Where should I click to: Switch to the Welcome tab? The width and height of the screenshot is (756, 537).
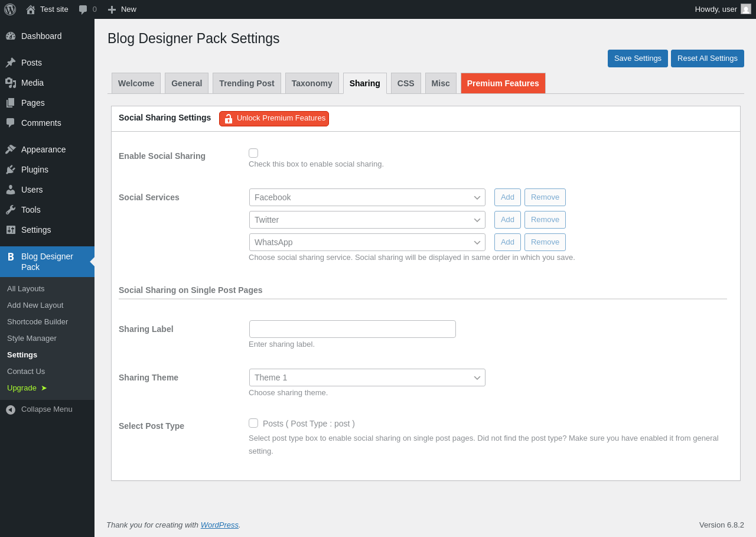(136, 83)
